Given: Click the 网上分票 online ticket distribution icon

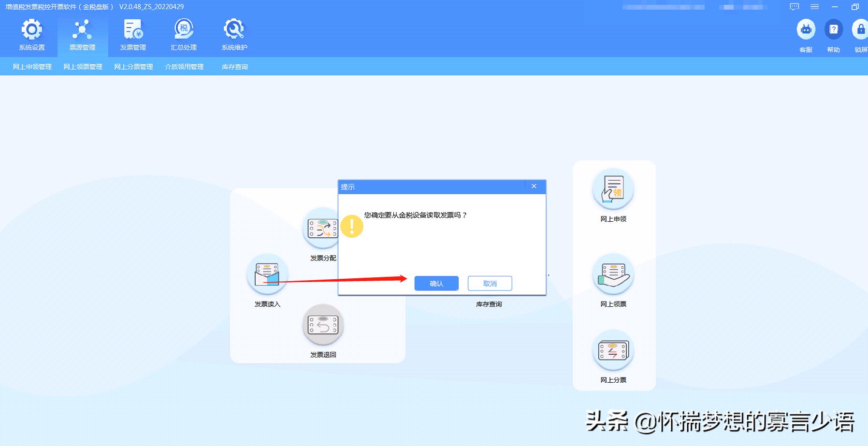Looking at the screenshot, I should pos(612,351).
